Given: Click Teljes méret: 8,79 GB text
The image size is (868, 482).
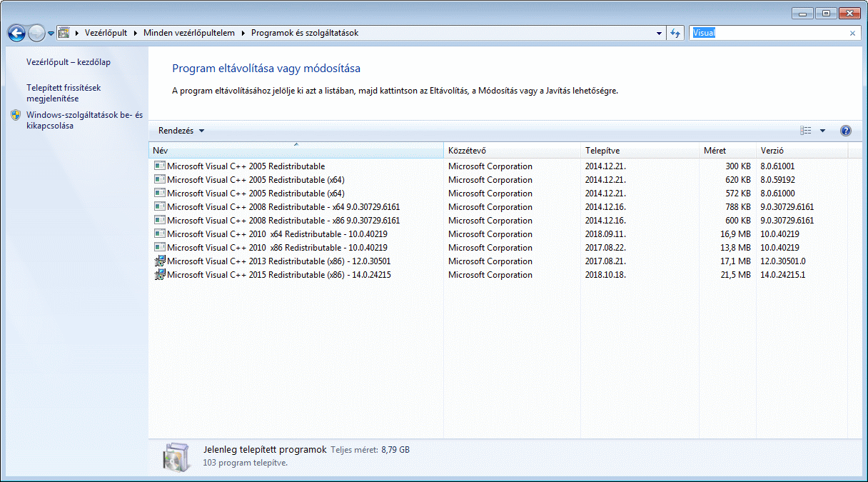Looking at the screenshot, I should [x=370, y=450].
